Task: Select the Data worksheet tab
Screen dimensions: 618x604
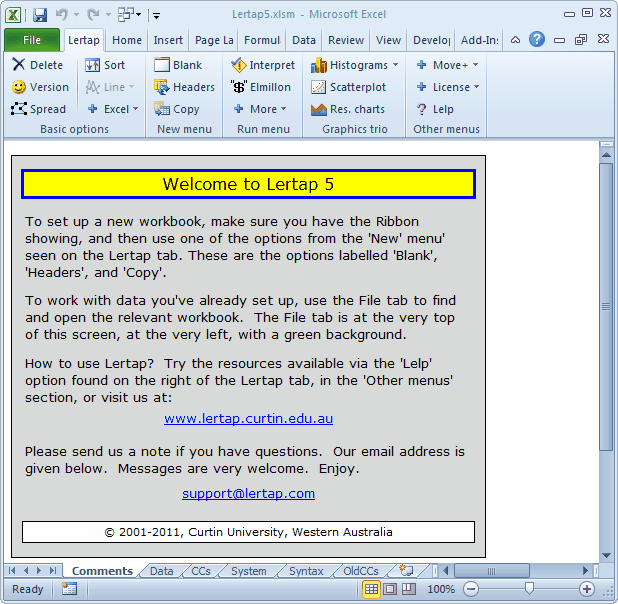Action: coord(162,571)
